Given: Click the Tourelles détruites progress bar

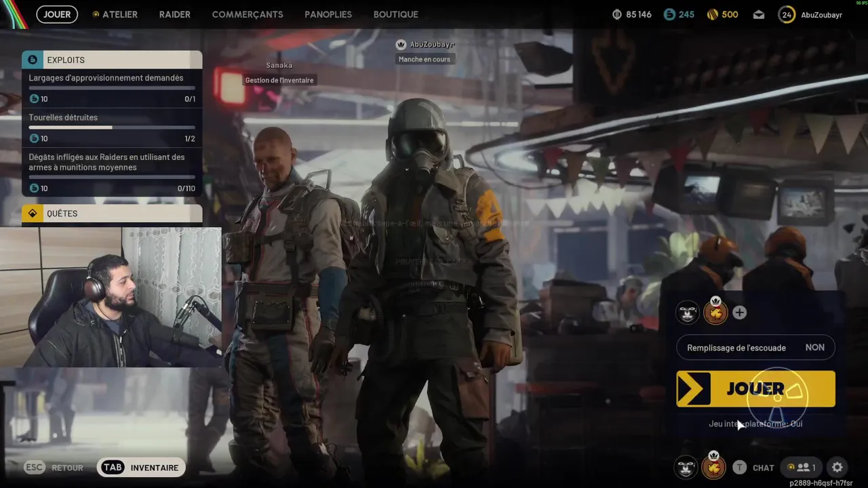Looking at the screenshot, I should (x=112, y=127).
